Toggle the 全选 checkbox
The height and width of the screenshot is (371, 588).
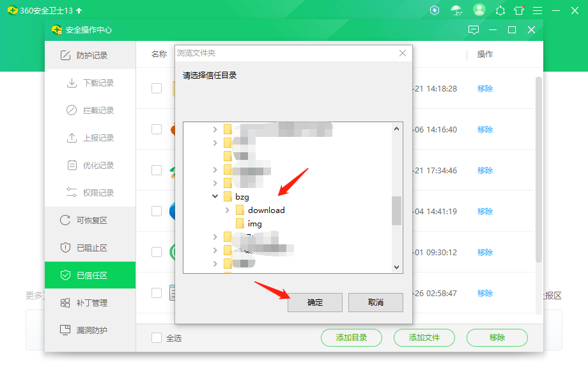[x=157, y=338]
